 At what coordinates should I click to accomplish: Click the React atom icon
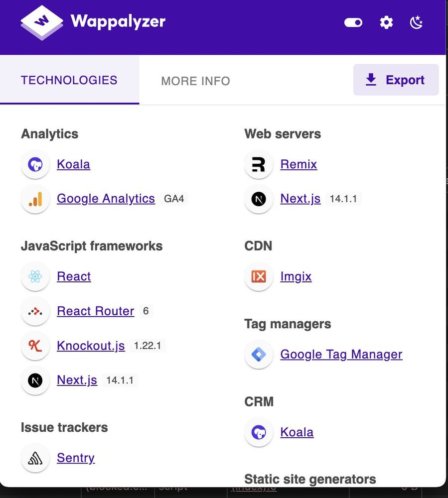point(35,276)
